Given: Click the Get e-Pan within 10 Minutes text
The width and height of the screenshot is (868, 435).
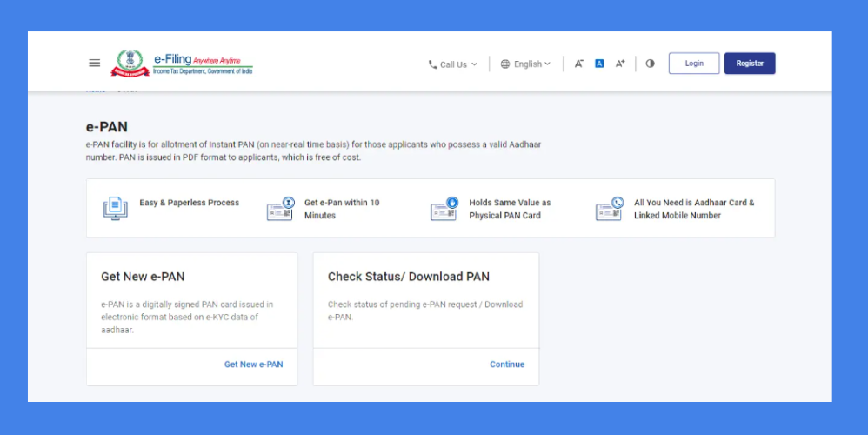Looking at the screenshot, I should click(x=342, y=209).
